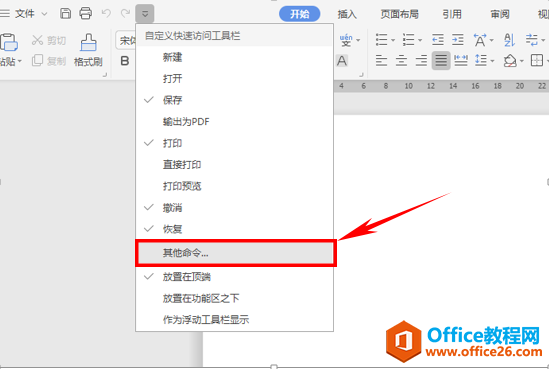The image size is (549, 369).
Task: Click the Copy (复制) icon
Action: pos(37,61)
